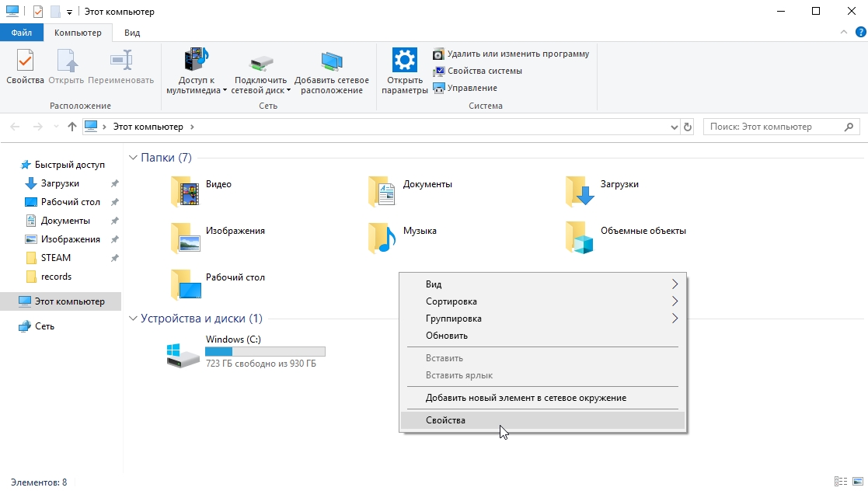Image resolution: width=868 pixels, height=491 pixels.
Task: Choose Обновить in context menu
Action: (x=542, y=336)
